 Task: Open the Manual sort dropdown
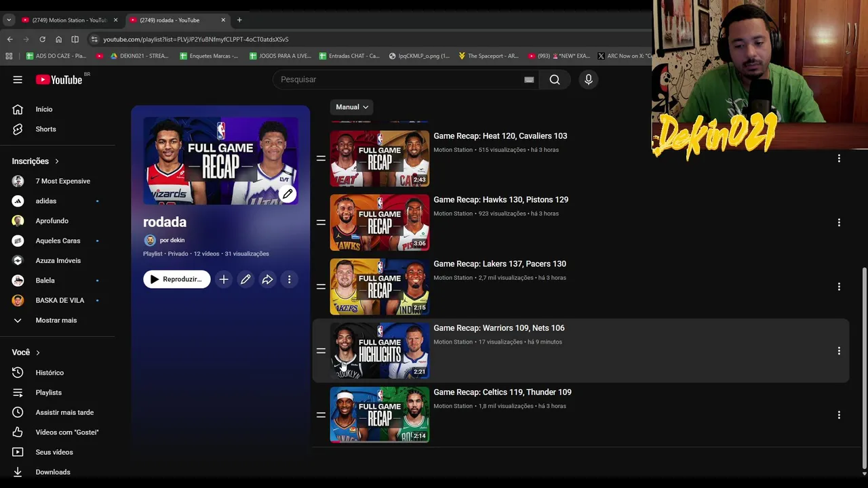coord(352,107)
